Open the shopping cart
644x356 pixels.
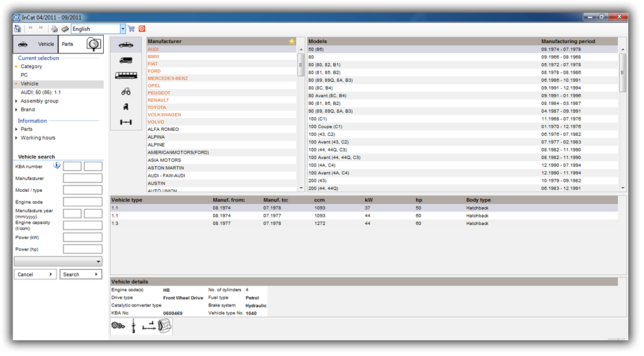coord(131,29)
